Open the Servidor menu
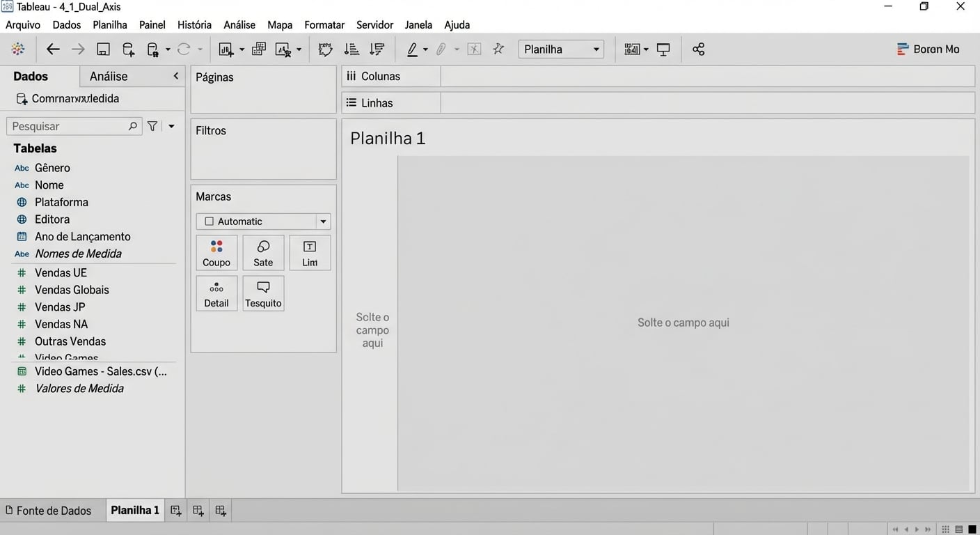The image size is (980, 535). pos(374,24)
